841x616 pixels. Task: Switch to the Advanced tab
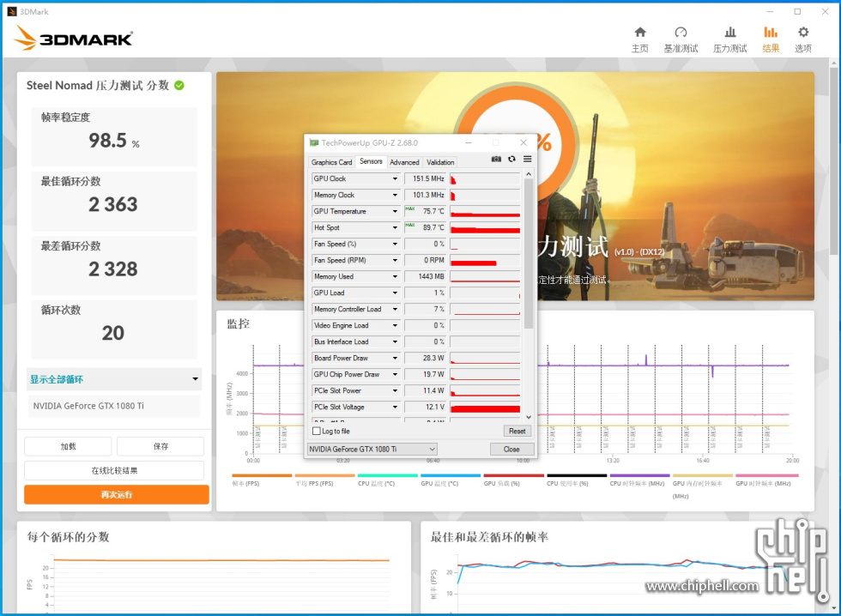click(404, 162)
